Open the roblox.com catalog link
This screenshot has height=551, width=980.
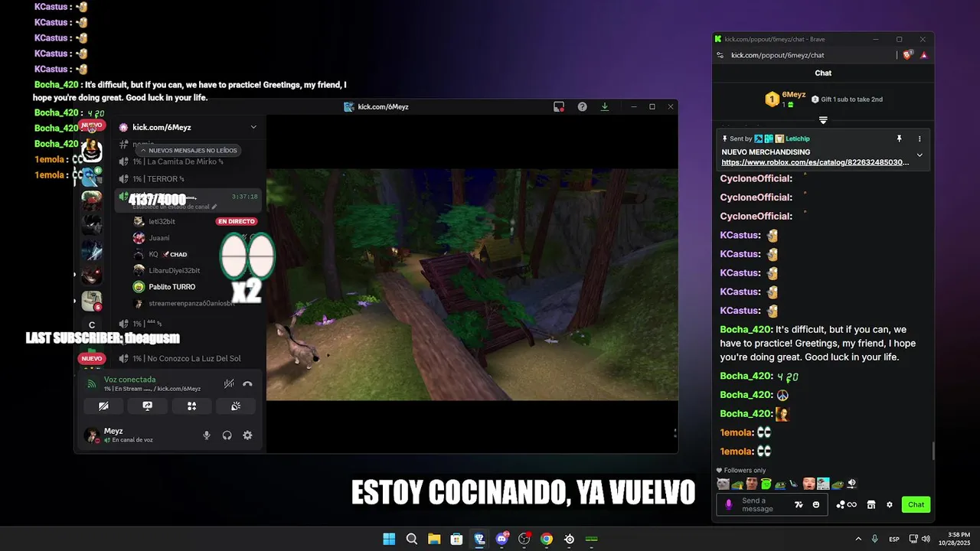click(x=815, y=162)
